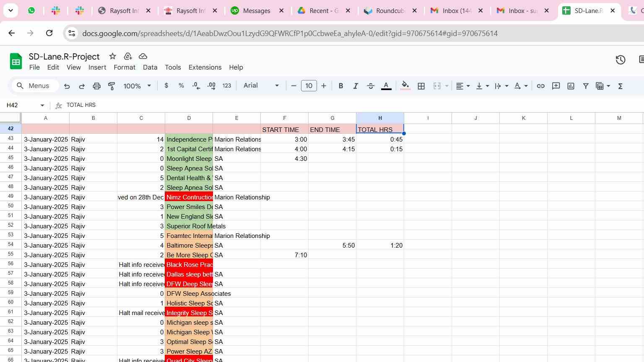Open the Tools menu
This screenshot has width=644, height=362.
[173, 67]
